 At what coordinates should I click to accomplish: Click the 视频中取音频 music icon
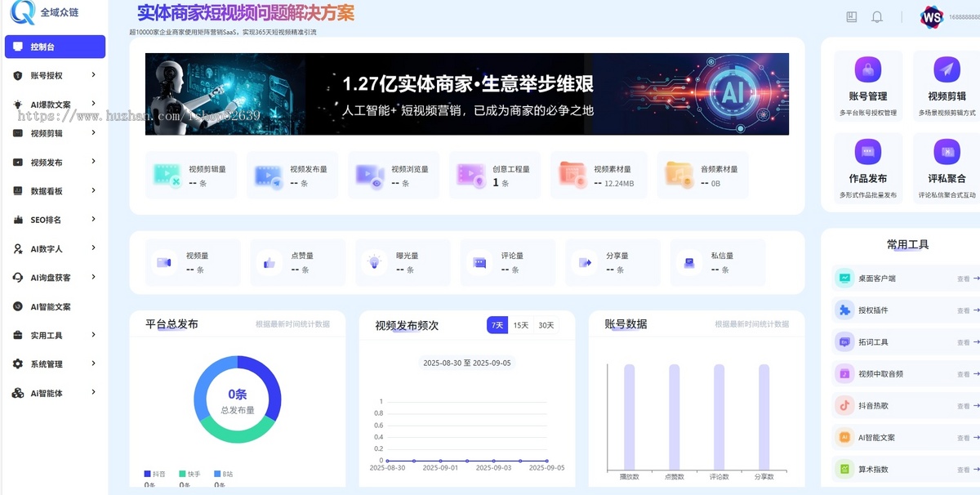click(844, 374)
